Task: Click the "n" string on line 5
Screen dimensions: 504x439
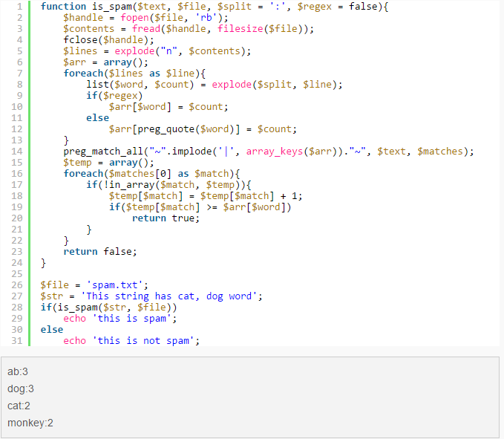Action: click(168, 51)
